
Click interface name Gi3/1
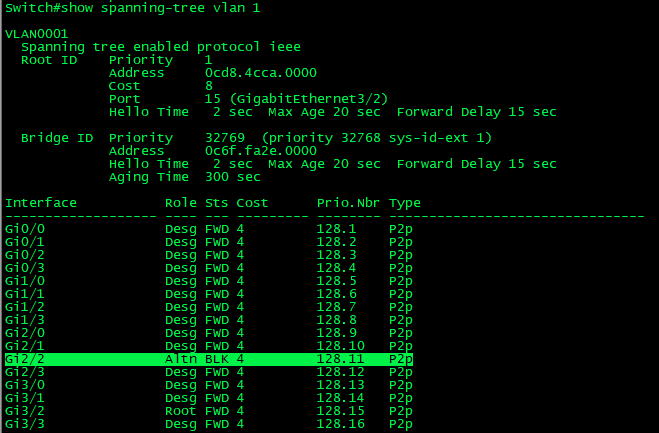25,398
